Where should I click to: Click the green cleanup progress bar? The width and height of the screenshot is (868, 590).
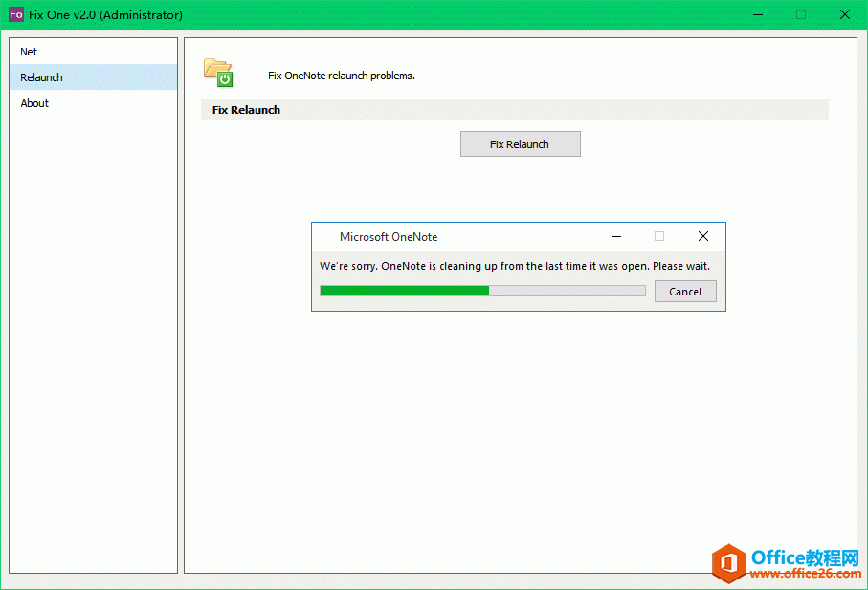point(482,291)
